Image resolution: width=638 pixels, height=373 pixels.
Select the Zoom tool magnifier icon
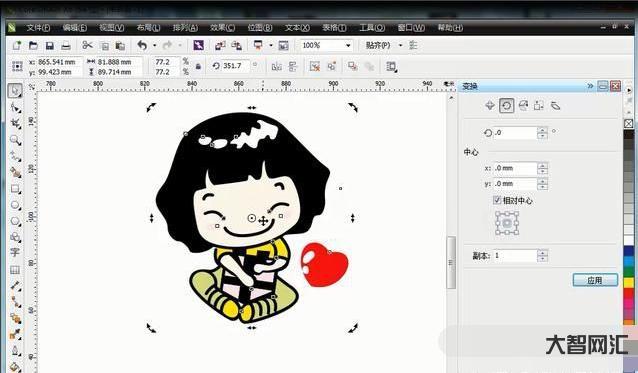15,140
